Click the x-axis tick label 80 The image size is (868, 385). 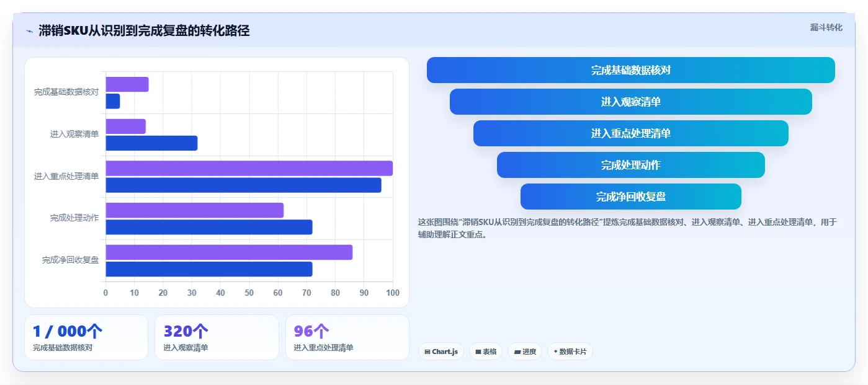(336, 293)
